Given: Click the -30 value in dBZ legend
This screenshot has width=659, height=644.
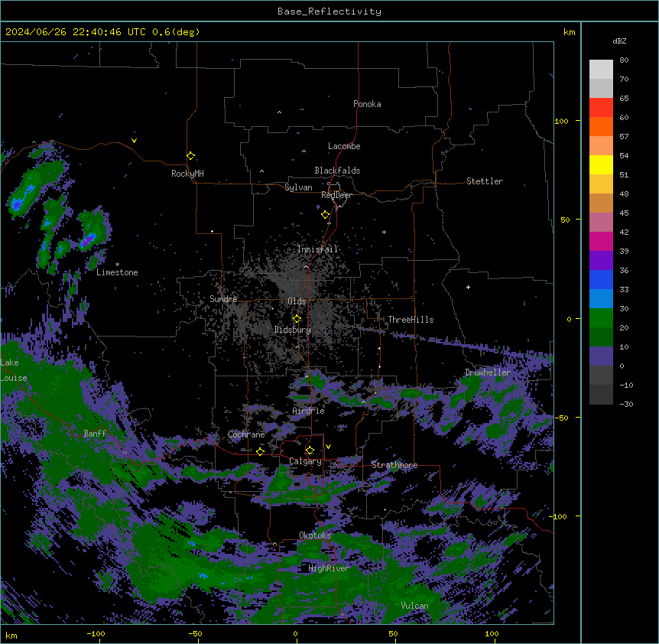Looking at the screenshot, I should pos(626,404).
